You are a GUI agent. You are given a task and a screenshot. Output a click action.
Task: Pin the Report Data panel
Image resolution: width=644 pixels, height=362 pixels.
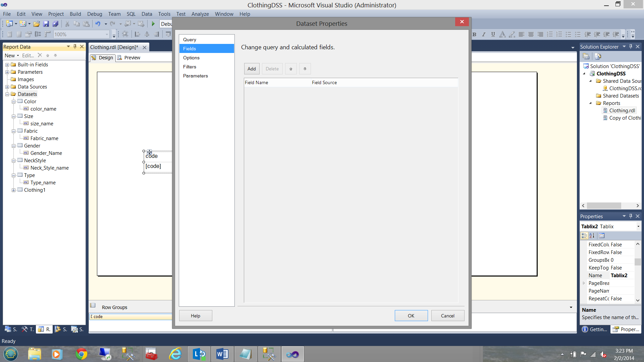coord(75,47)
